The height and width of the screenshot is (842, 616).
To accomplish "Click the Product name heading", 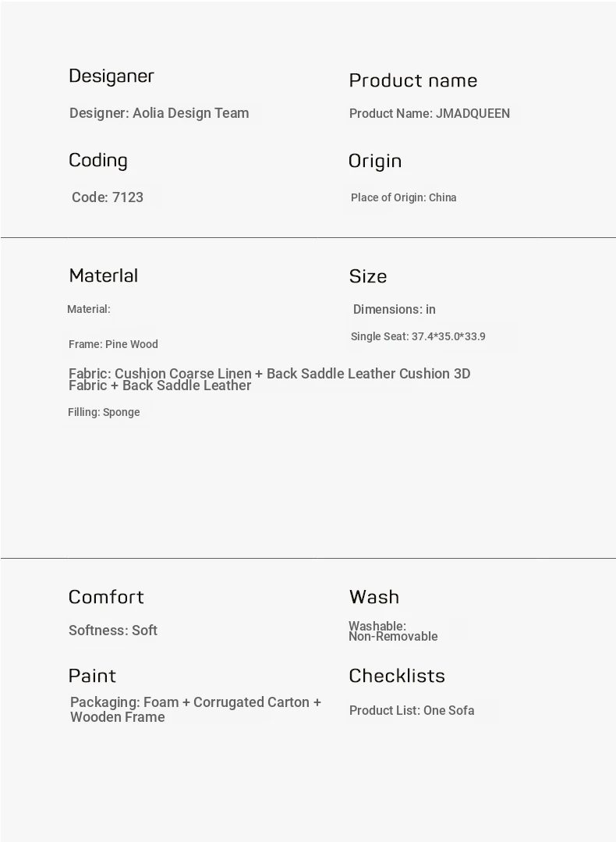I will pyautogui.click(x=412, y=80).
